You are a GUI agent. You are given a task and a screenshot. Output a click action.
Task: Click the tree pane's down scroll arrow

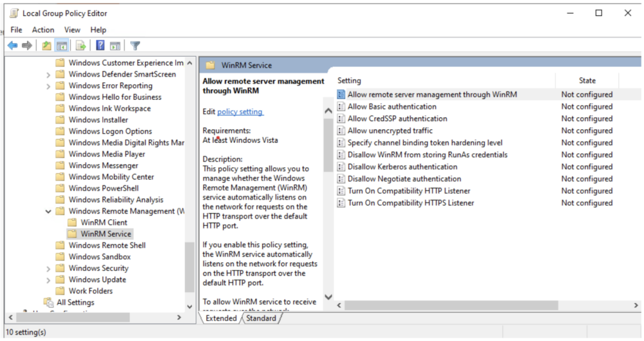(x=189, y=306)
